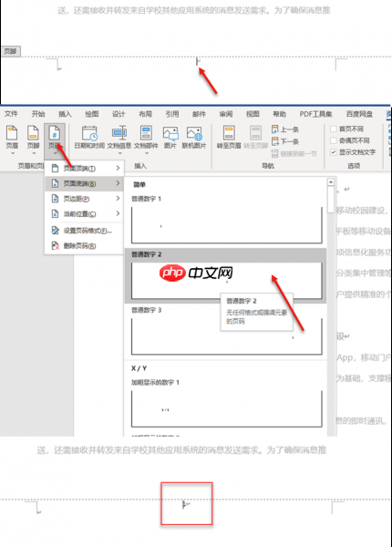Expand the 文档部件 quick parts dropdown

[x=147, y=153]
